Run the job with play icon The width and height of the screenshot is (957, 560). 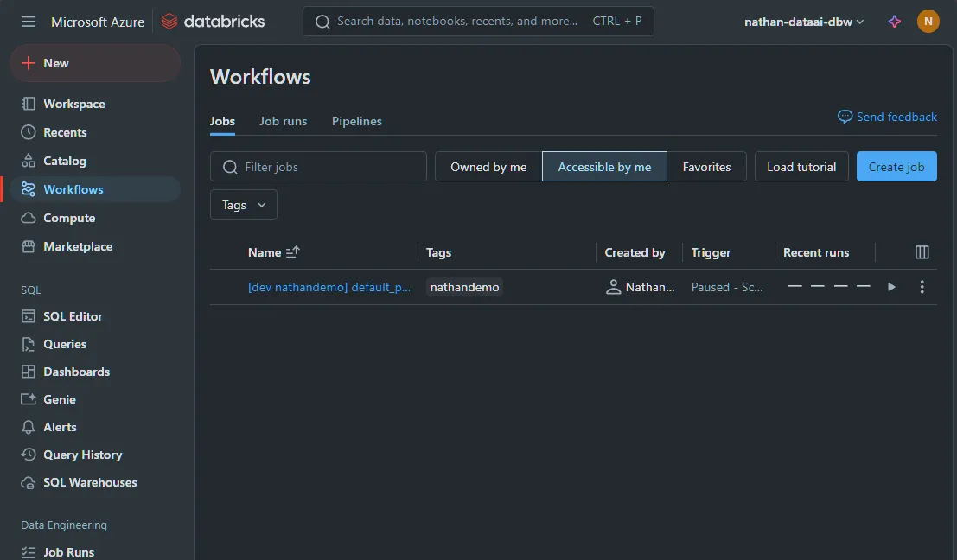coord(891,287)
